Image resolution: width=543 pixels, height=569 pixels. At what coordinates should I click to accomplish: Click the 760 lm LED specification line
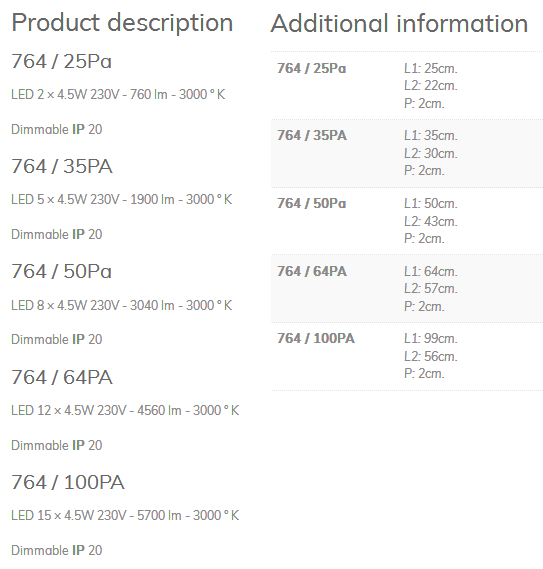point(118,94)
